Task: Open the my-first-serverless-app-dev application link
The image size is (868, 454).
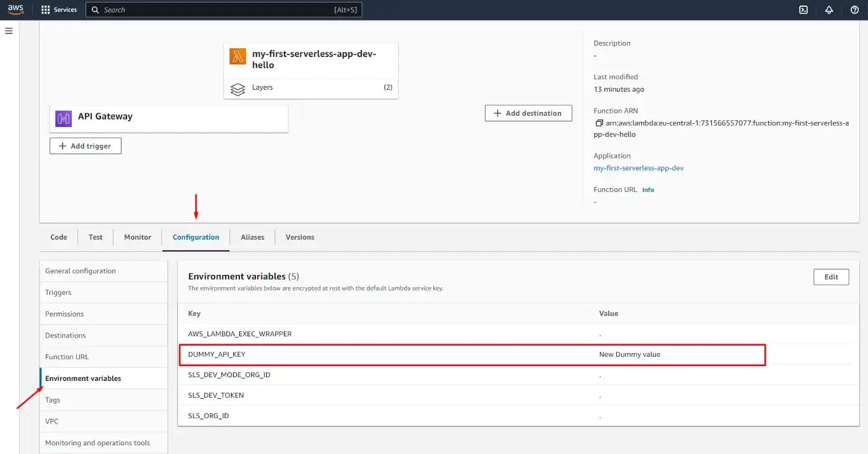Action: pyautogui.click(x=639, y=168)
